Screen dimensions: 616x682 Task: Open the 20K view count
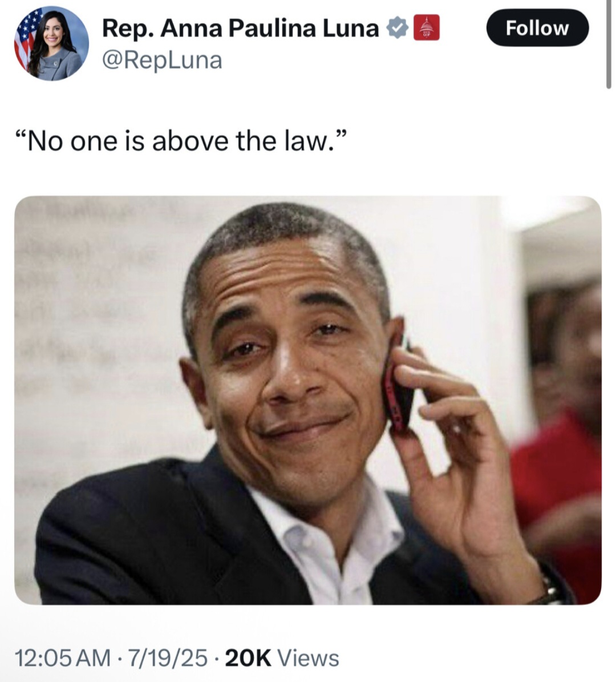pyautogui.click(x=248, y=657)
